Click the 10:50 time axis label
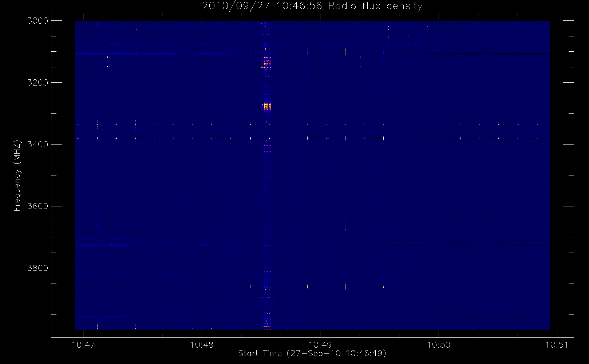The image size is (589, 364). 439,345
